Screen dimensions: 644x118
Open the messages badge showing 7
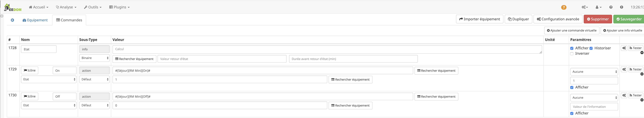tap(563, 7)
